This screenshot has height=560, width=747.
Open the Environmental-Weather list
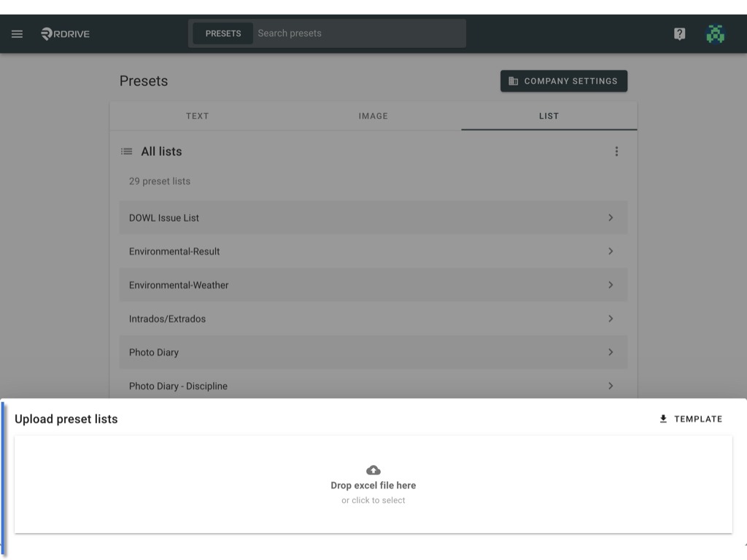point(373,285)
